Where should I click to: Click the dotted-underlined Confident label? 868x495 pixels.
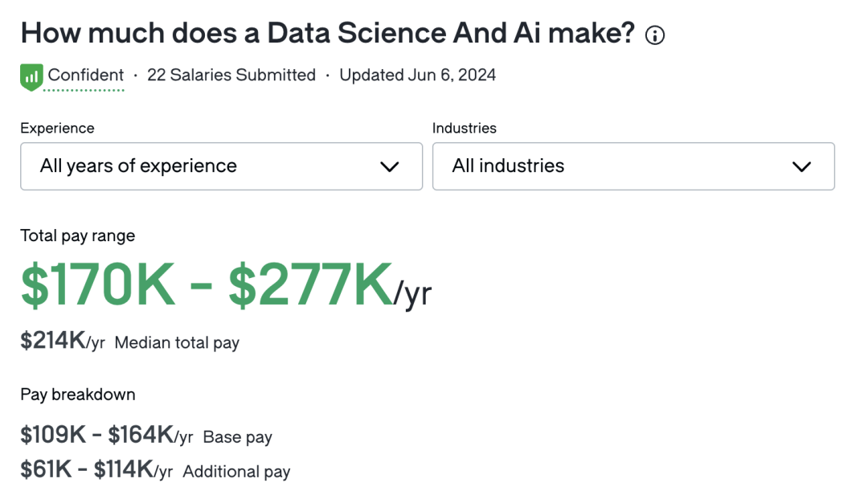(86, 76)
